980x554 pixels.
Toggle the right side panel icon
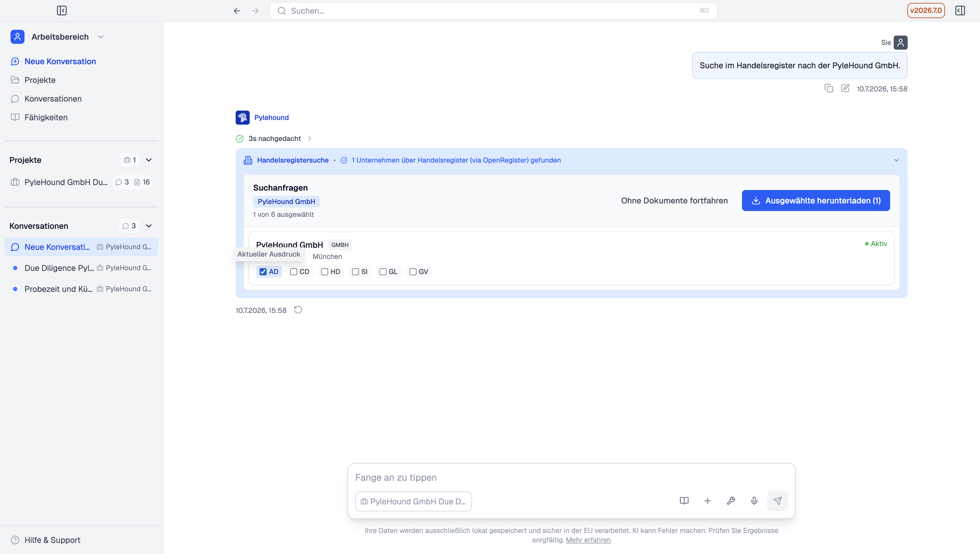tap(960, 11)
